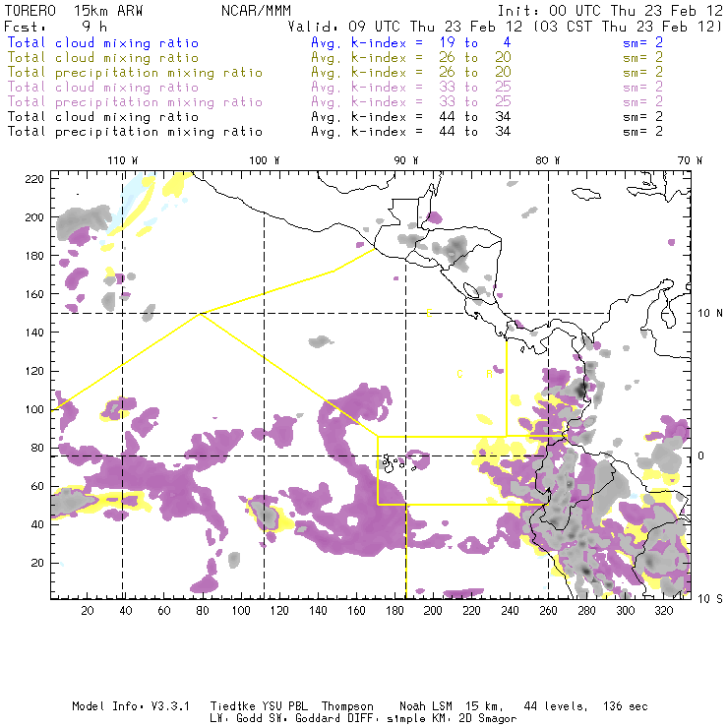Click the "Noah LSM" text in model info
The image size is (728, 728).
pos(426,706)
